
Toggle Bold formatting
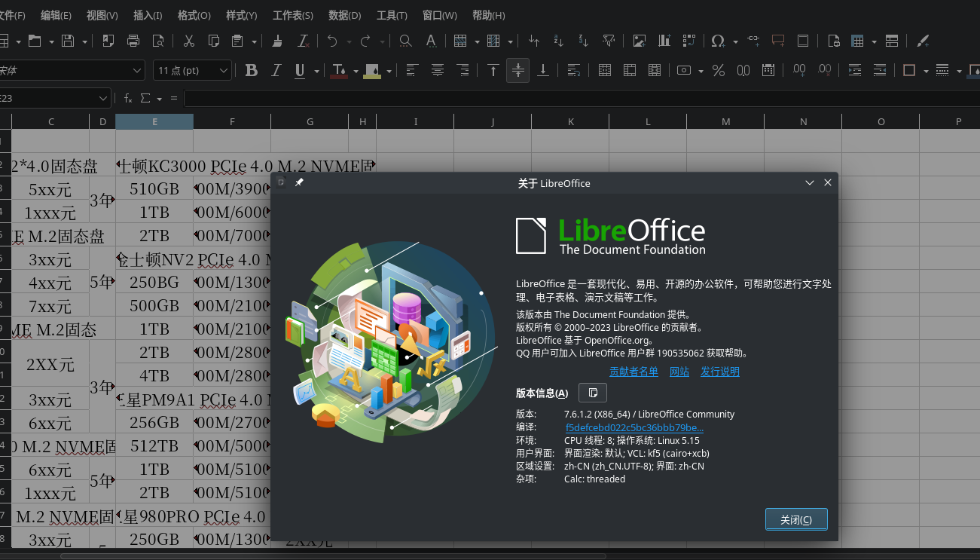(x=252, y=70)
